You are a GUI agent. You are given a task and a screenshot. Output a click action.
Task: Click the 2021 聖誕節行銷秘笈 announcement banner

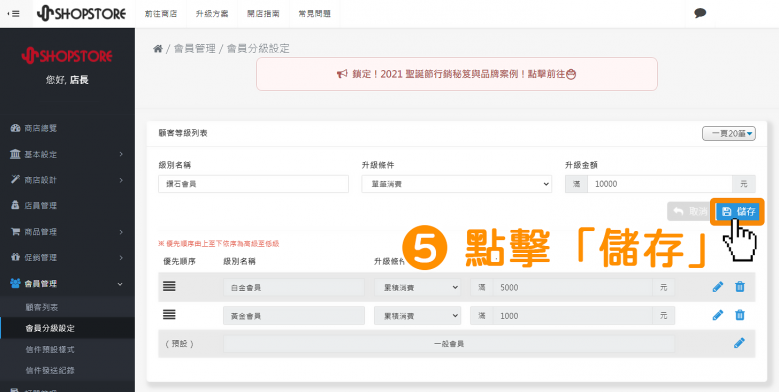[457, 74]
